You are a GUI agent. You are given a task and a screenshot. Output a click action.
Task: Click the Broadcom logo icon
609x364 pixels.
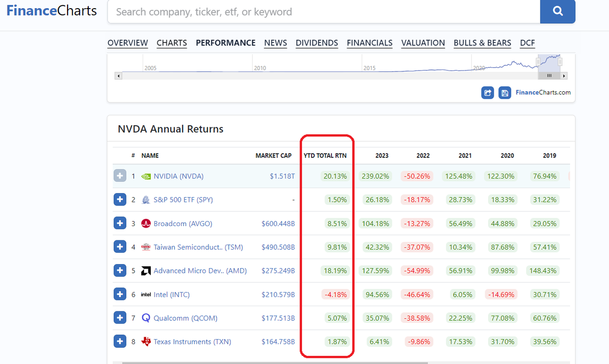pyautogui.click(x=146, y=224)
